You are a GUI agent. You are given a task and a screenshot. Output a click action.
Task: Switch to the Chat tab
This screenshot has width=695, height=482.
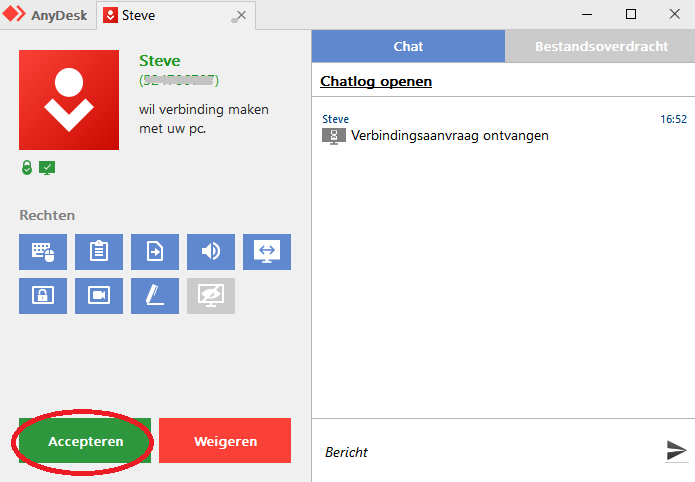[408, 46]
